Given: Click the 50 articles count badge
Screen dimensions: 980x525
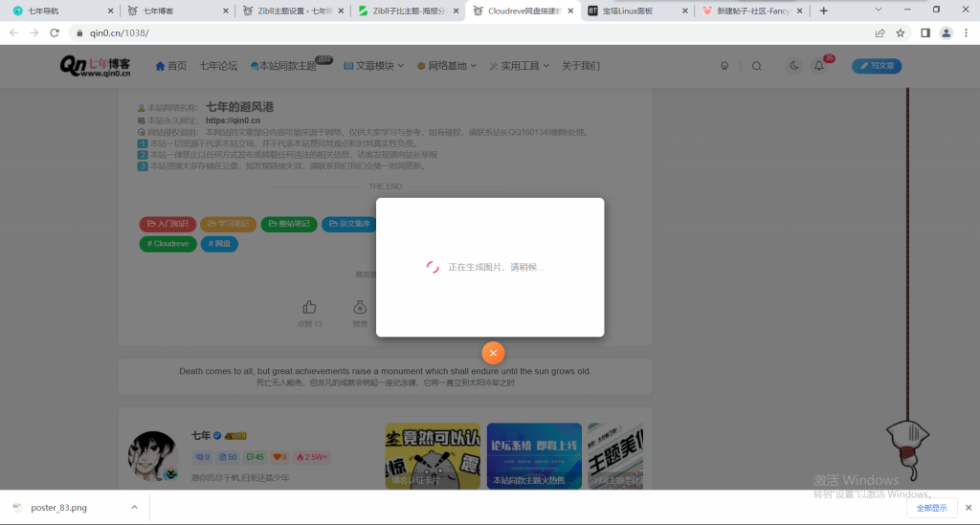Looking at the screenshot, I should [228, 457].
